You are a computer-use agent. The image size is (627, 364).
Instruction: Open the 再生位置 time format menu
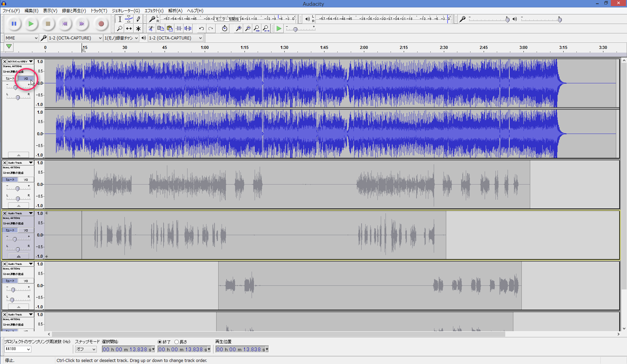[267, 349]
